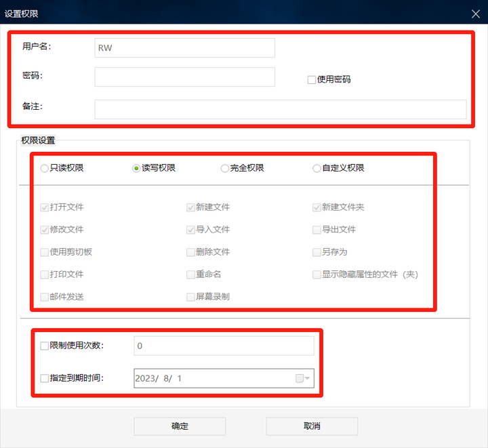Click the 用户名 input field containing RW
The width and height of the screenshot is (488, 448).
[x=184, y=47]
